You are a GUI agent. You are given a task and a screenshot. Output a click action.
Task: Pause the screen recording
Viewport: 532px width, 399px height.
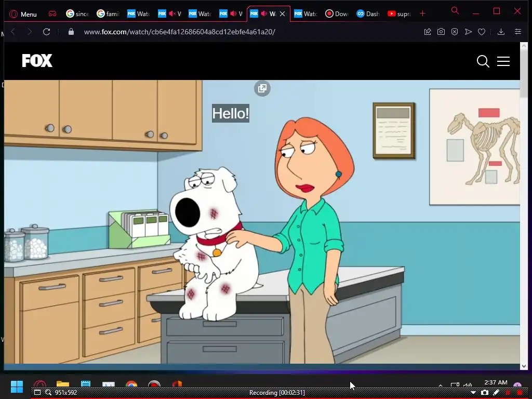click(508, 393)
